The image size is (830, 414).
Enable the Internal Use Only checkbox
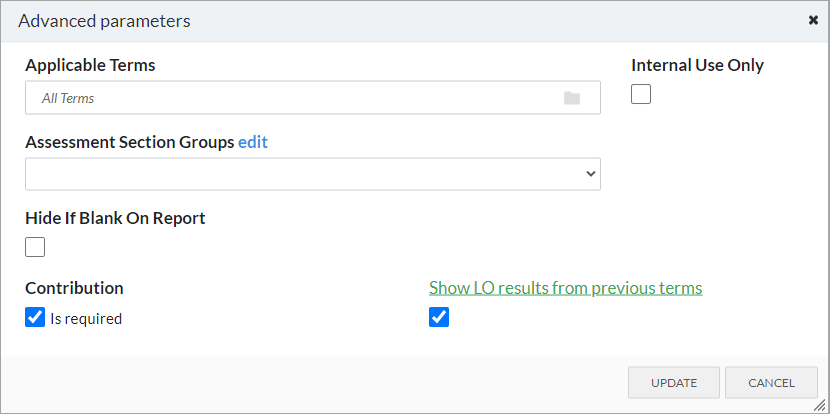[x=641, y=94]
